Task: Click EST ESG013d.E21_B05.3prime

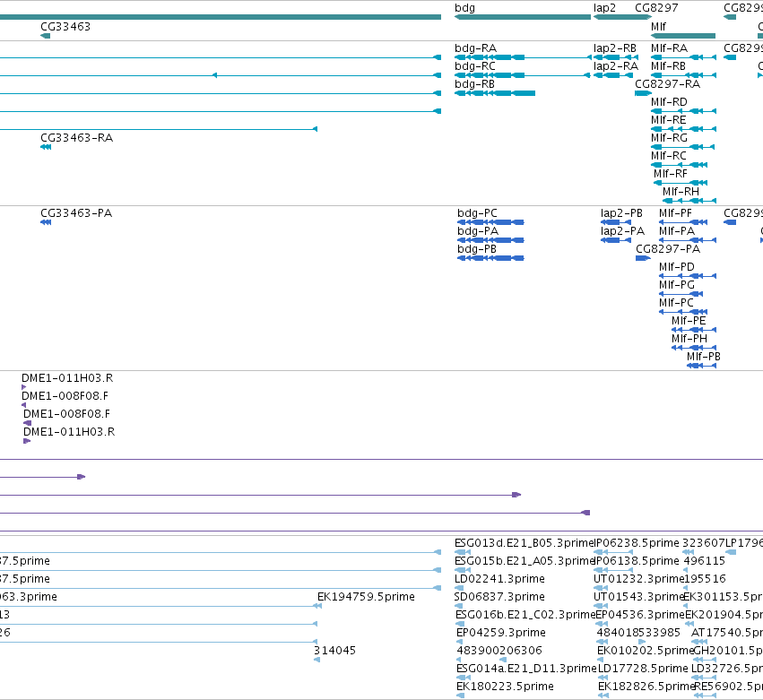Action: coord(525,543)
